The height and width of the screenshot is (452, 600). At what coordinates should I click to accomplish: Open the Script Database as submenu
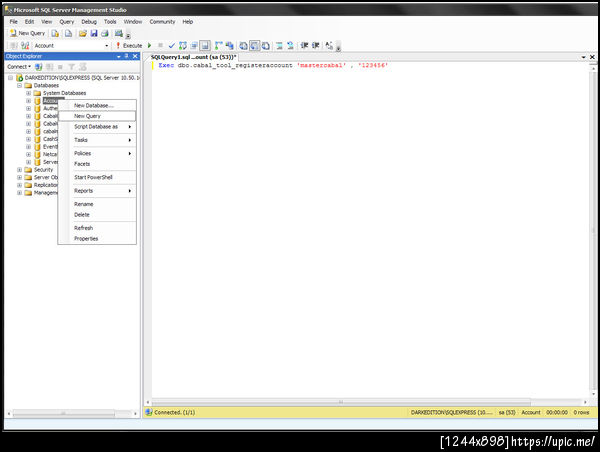tap(97, 127)
